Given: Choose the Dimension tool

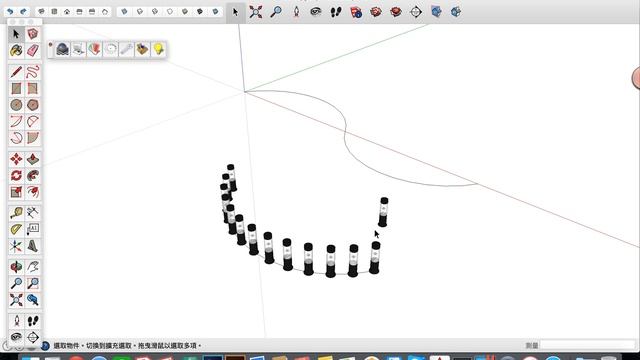Looking at the screenshot, I should coord(33,213).
